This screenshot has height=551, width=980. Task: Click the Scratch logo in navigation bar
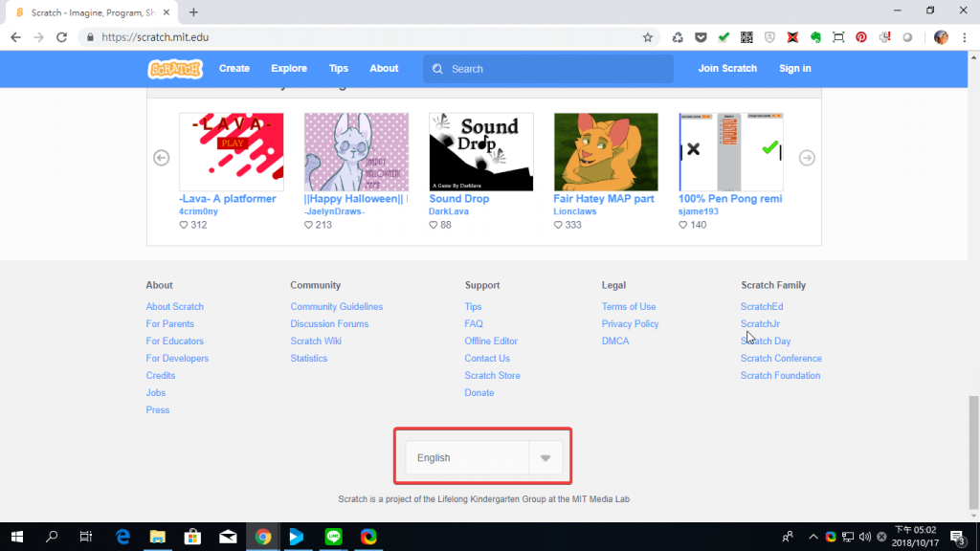coord(175,69)
